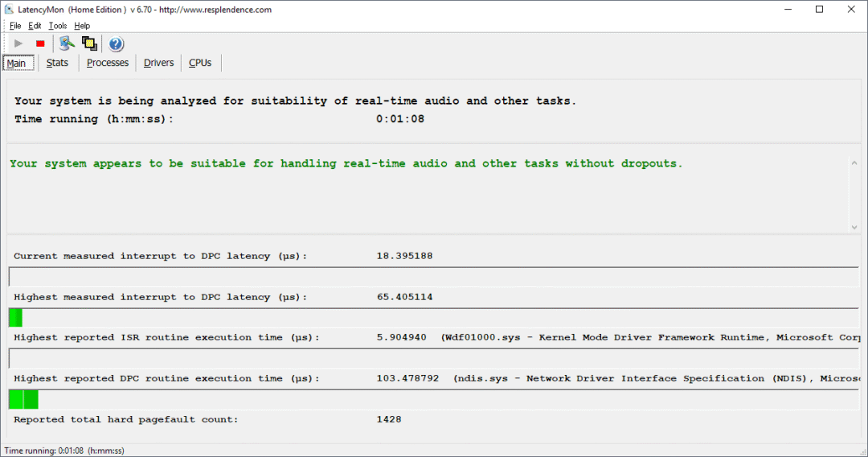
Task: Click the window resize grip corner
Action: [x=863, y=452]
